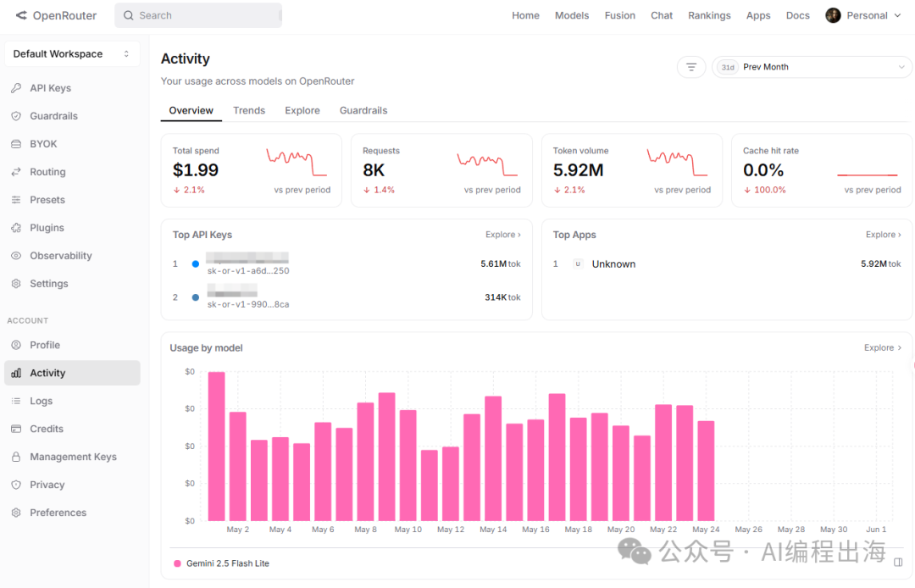Click the Token volume 5.92M card
Screen dimensions: 915x588
click(x=632, y=170)
